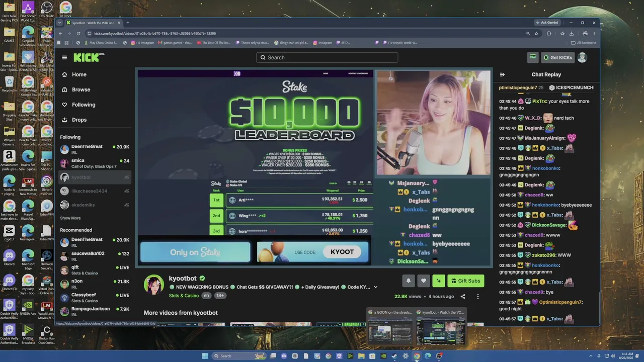
Task: Click Optimisticpenguin7's username in chat
Action: 561,302
